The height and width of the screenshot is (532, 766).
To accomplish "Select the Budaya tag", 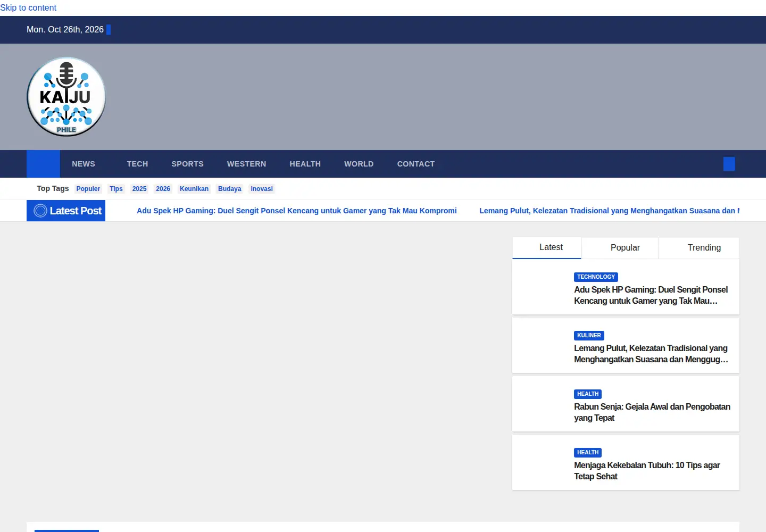I will [230, 189].
